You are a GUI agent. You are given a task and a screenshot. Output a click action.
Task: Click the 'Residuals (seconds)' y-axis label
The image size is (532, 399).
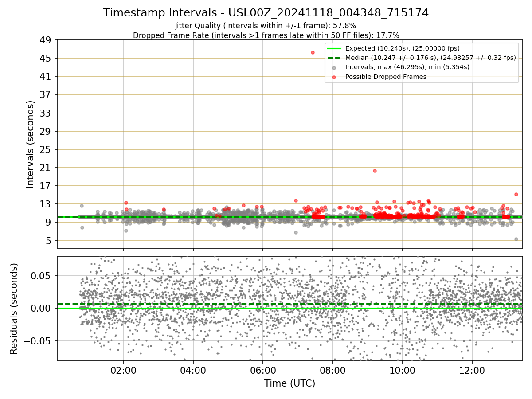(x=14, y=309)
